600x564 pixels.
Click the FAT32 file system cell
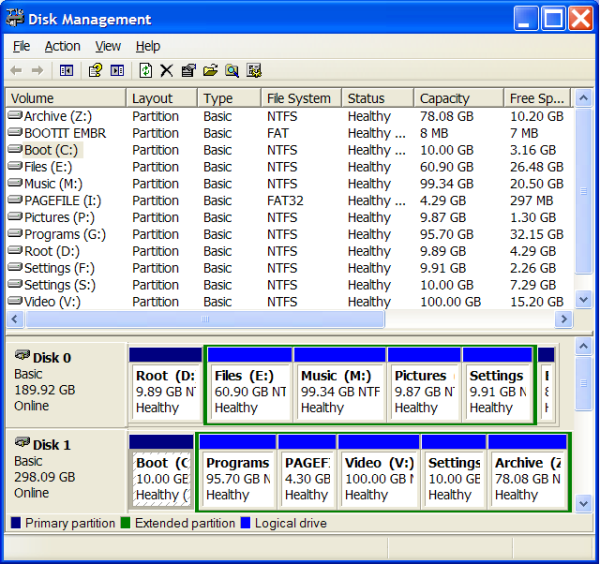(x=285, y=200)
